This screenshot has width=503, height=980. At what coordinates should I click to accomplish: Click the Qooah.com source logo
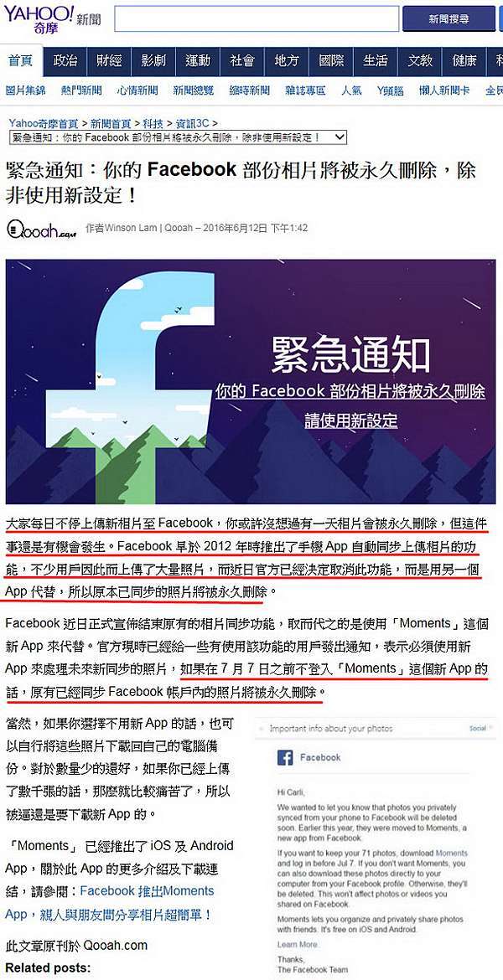41,229
